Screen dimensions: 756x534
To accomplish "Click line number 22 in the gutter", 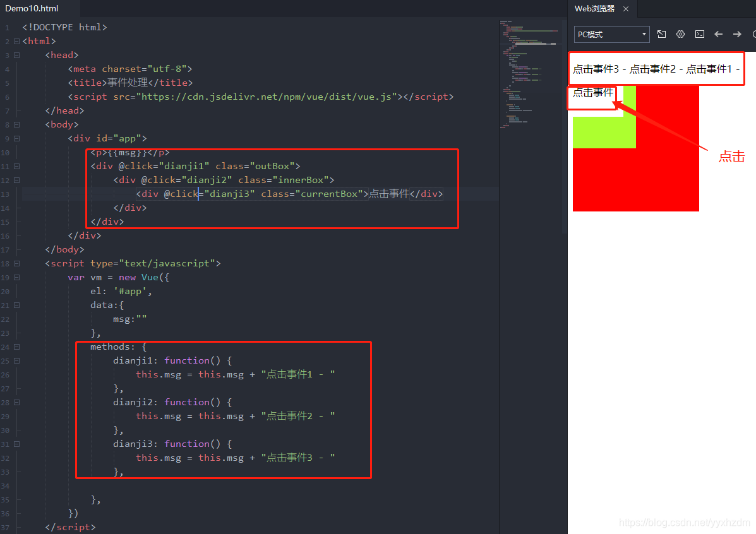I will [5, 319].
